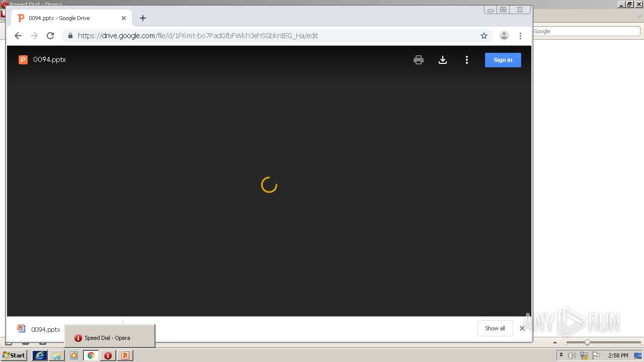Open Drive viewer more actions menu
644x362 pixels.
pyautogui.click(x=467, y=60)
